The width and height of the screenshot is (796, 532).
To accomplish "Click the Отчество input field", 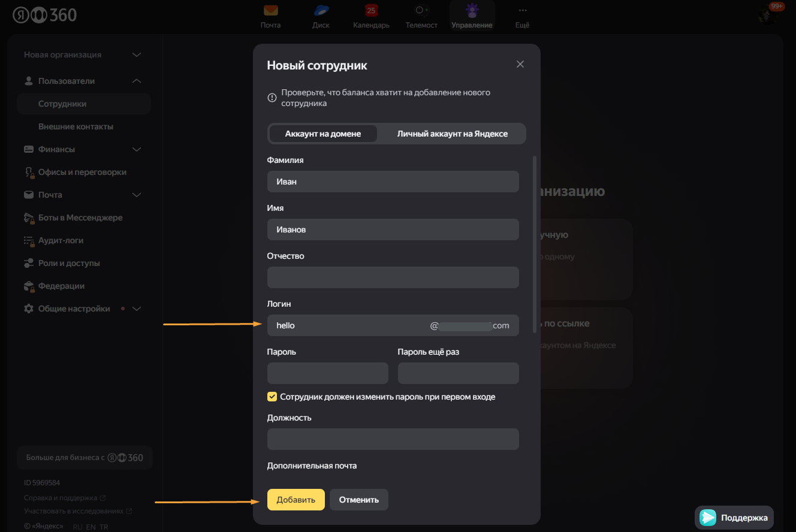I will tap(393, 277).
